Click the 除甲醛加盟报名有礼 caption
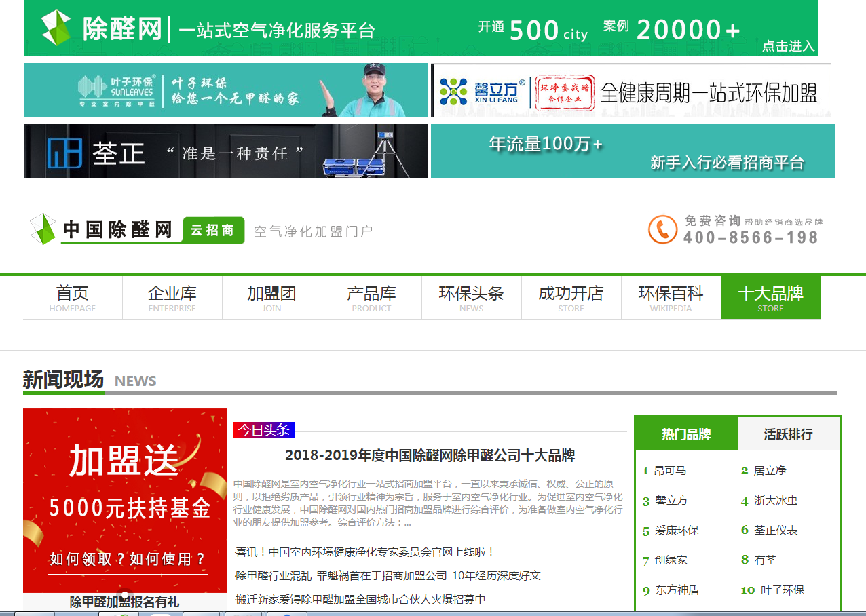The width and height of the screenshot is (866, 616). [125, 602]
